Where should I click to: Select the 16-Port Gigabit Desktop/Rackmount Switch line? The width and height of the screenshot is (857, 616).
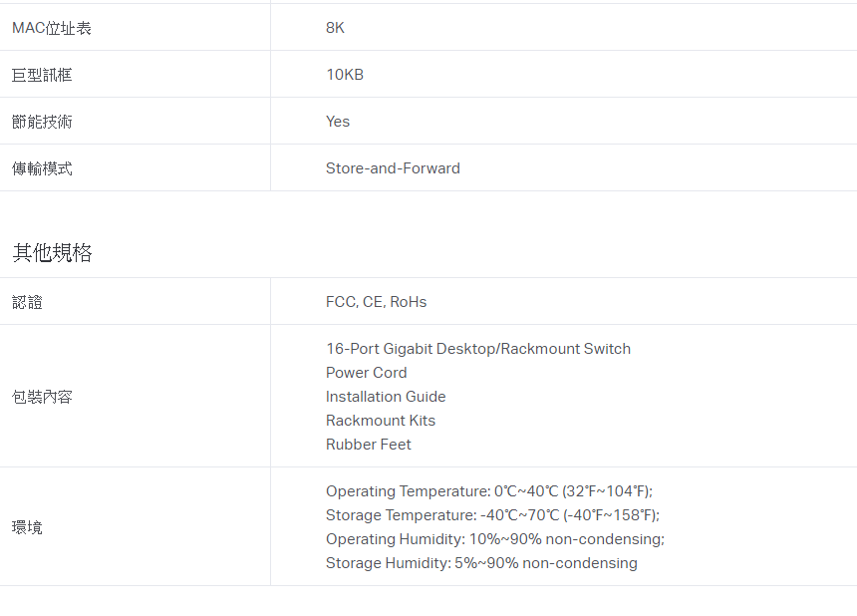[x=478, y=349]
